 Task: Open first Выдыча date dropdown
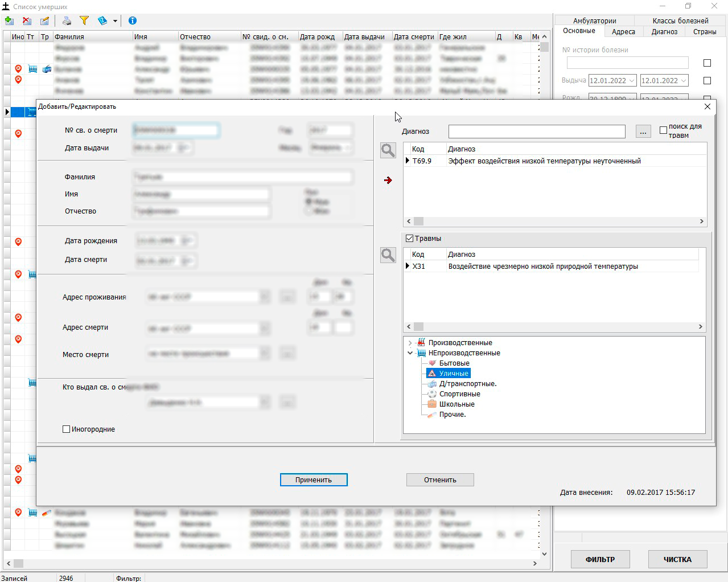631,81
